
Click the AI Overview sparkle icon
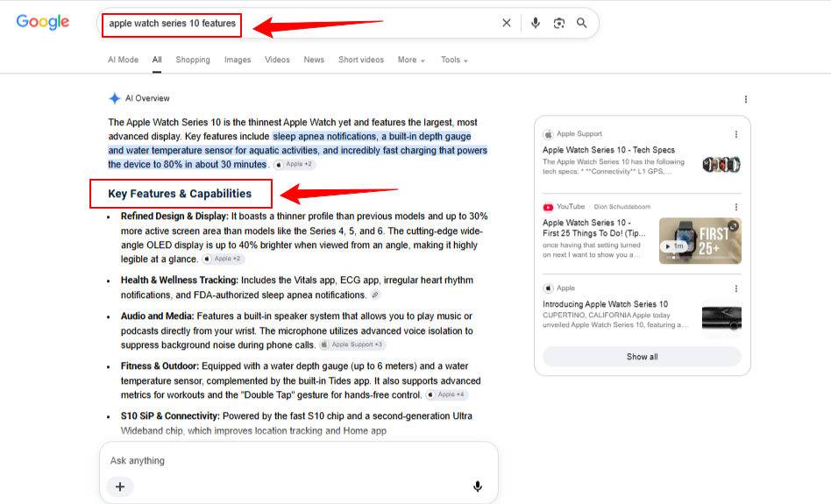[115, 98]
